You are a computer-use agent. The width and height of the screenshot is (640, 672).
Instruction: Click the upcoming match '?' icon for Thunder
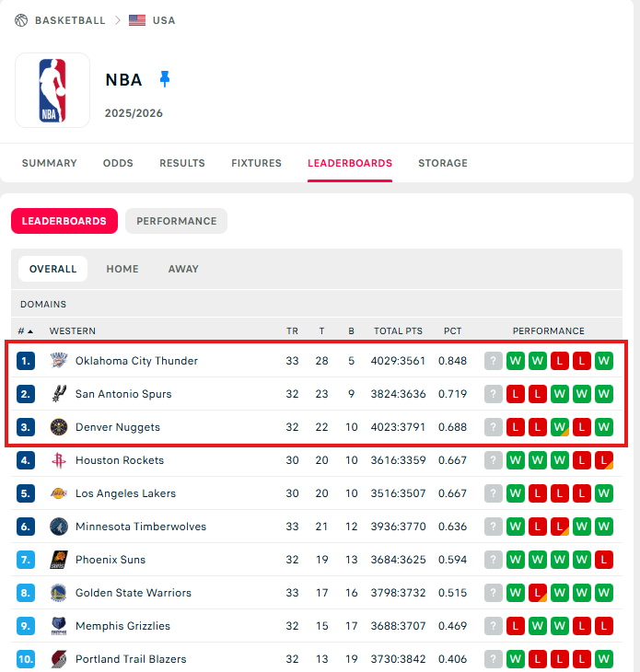pos(494,361)
